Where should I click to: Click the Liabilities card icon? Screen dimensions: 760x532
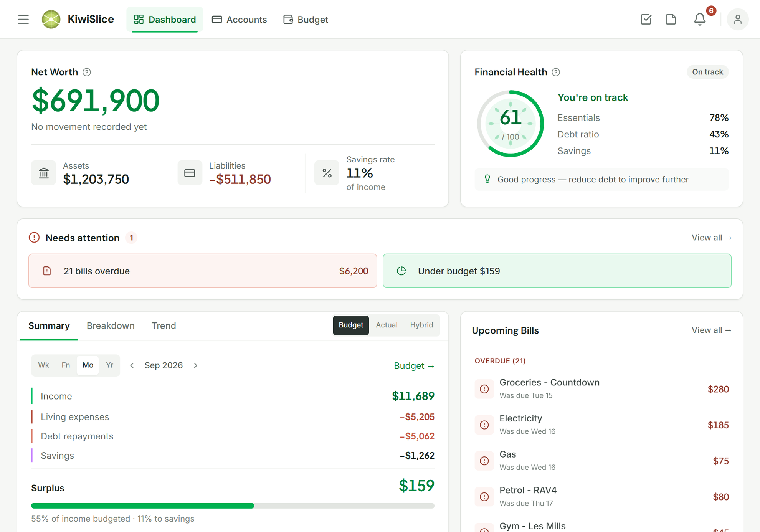point(190,173)
